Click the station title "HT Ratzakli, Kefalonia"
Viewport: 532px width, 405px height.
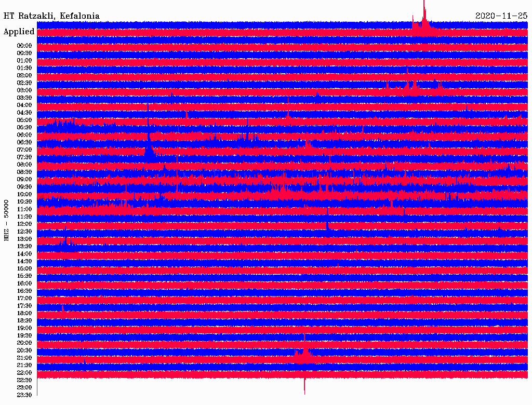coord(51,16)
